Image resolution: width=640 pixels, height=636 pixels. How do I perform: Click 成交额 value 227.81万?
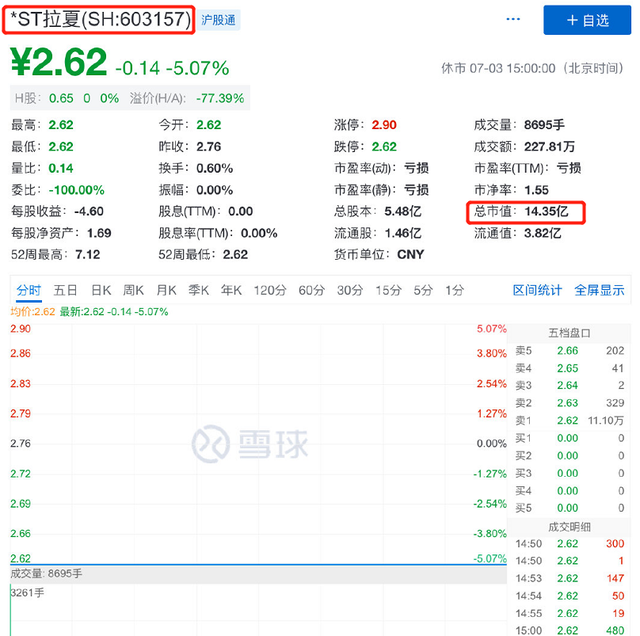pyautogui.click(x=549, y=147)
